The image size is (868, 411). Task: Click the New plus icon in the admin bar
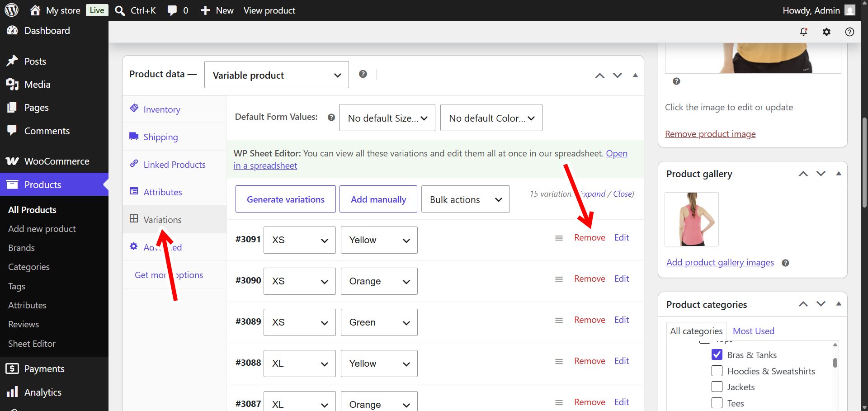tap(205, 10)
